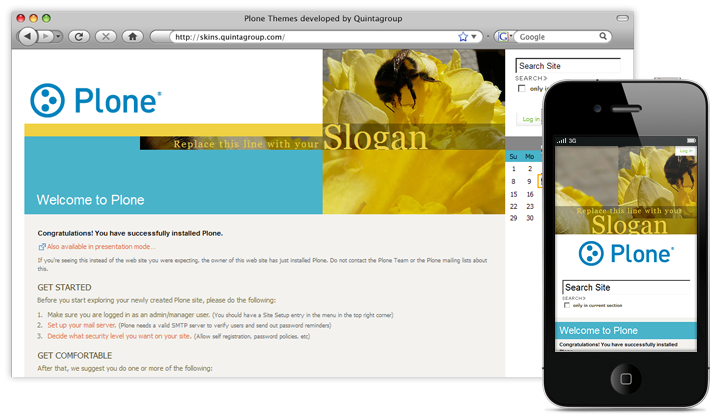
Task: Open the Log in link in browser page
Action: click(x=531, y=119)
